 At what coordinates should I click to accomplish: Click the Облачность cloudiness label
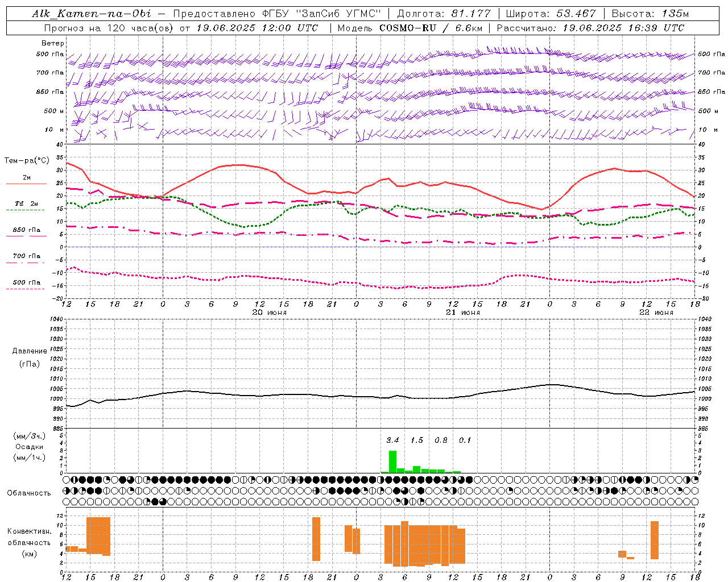(x=29, y=493)
